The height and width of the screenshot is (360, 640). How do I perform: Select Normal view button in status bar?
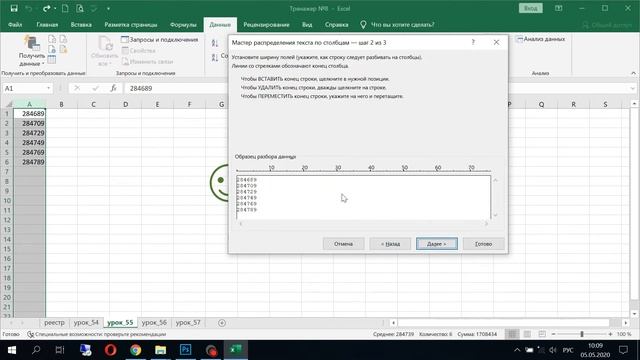(512, 334)
